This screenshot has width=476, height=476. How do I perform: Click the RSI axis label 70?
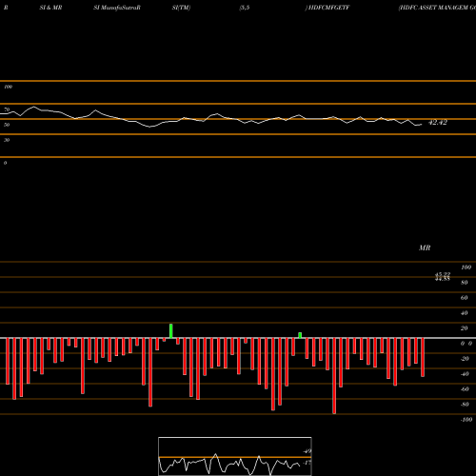tap(7, 109)
